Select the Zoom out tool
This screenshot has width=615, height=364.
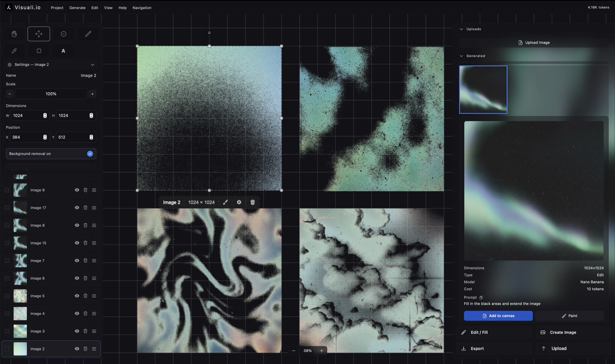63,34
